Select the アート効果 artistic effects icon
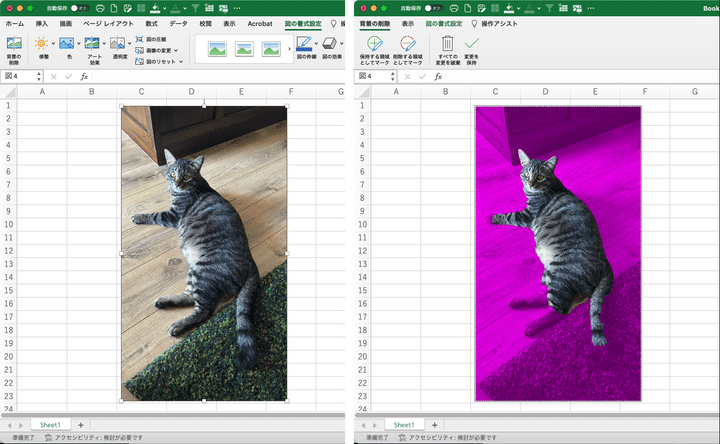 click(92, 43)
